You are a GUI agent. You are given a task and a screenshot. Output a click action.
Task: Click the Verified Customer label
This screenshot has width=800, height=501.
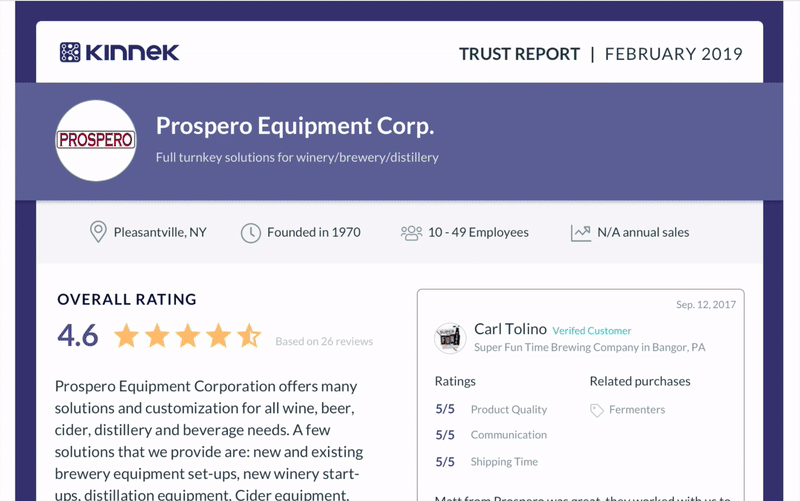pos(592,331)
